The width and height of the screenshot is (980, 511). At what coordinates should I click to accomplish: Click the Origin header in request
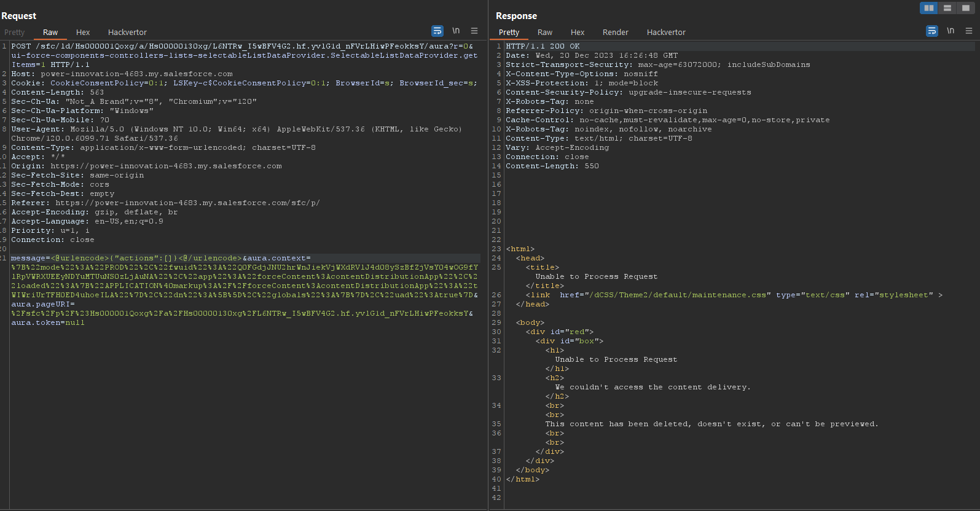146,166
